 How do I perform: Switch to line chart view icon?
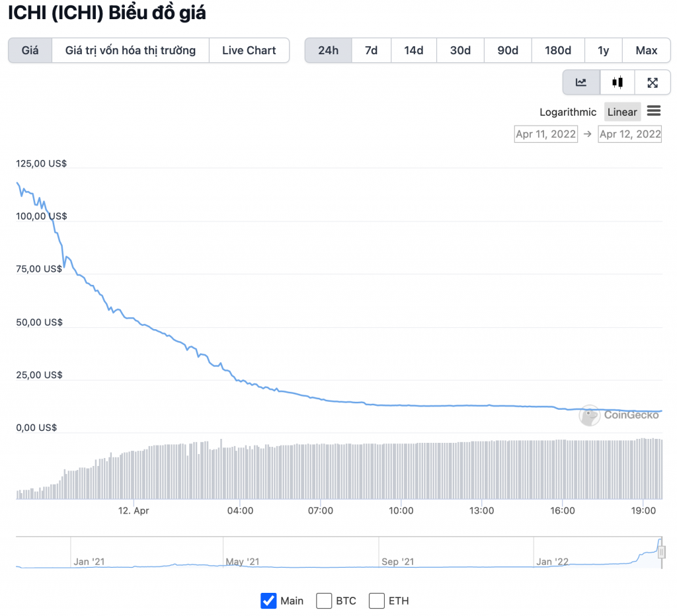tap(581, 83)
